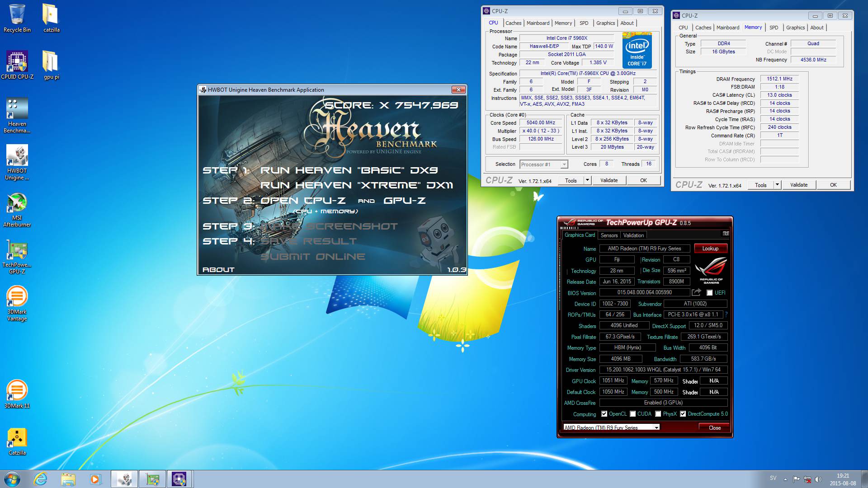The height and width of the screenshot is (488, 868).
Task: Open the catzilla folder icon
Action: 51,18
